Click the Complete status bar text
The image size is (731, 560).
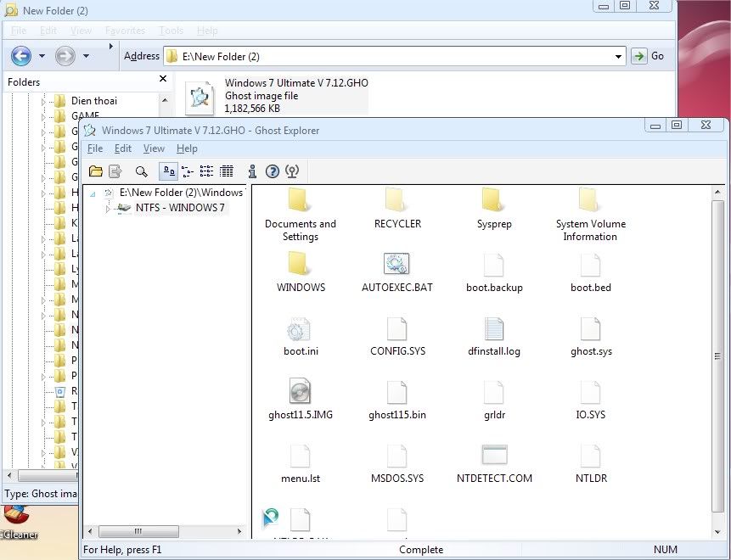(421, 550)
